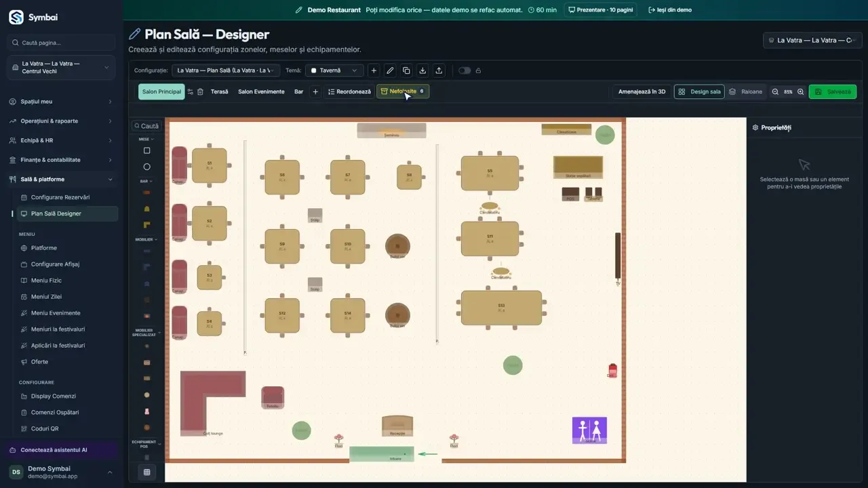868x488 pixels.
Task: Click the upload export configuration icon
Action: click(439, 70)
